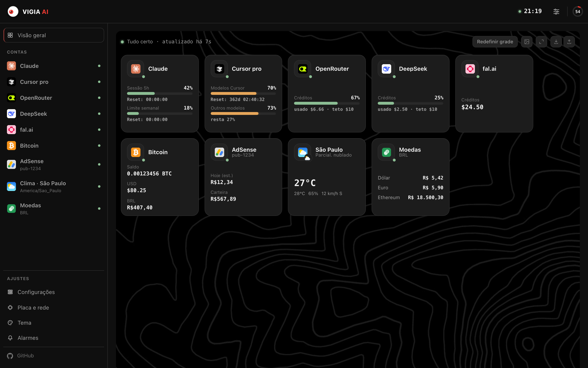Click the Configurações sliders icon in sidebar
The image size is (588, 368).
click(10, 292)
